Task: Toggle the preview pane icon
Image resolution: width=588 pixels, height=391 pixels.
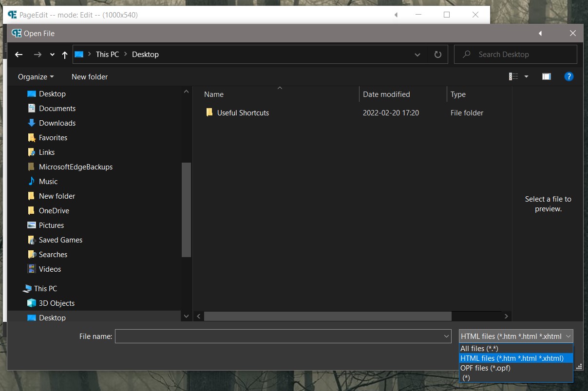Action: tap(546, 76)
